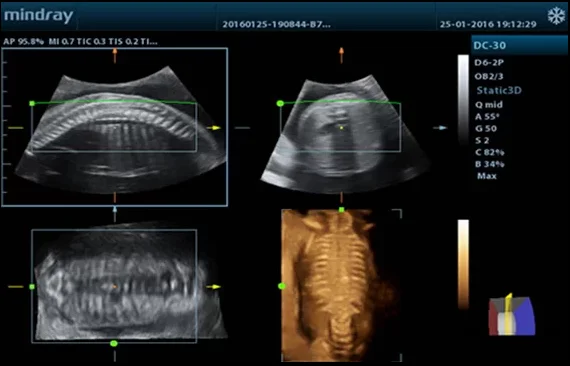
Task: Click the DC-30 model header
Action: [x=519, y=45]
